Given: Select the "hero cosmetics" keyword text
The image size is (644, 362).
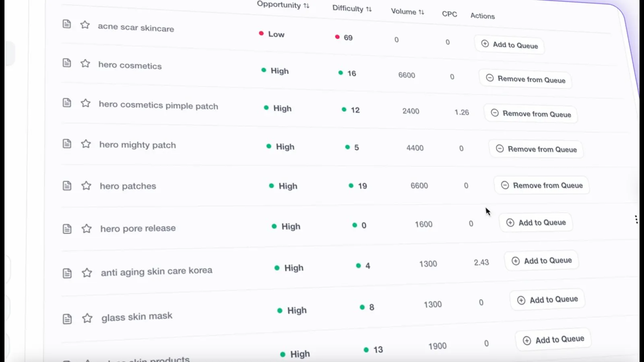Looking at the screenshot, I should click(130, 65).
